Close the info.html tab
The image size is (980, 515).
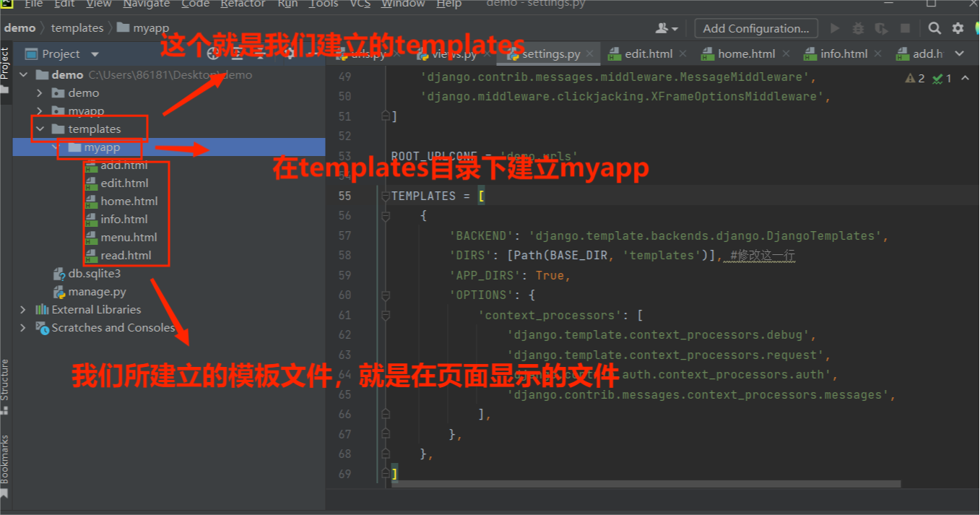click(x=877, y=53)
